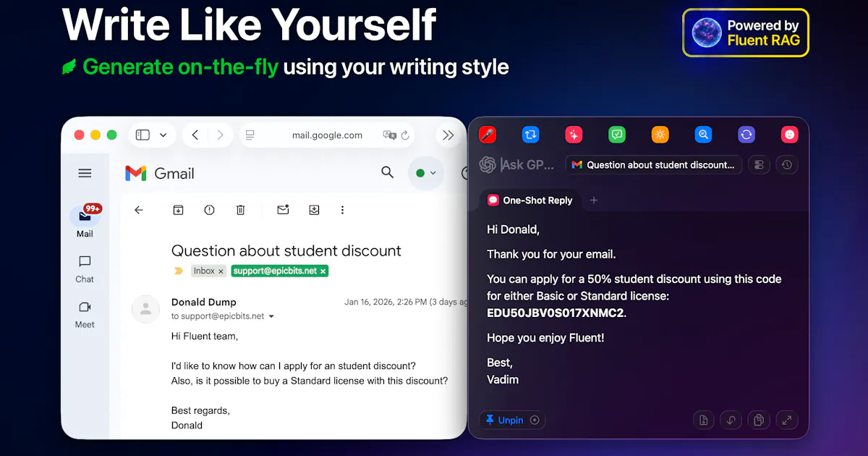The width and height of the screenshot is (868, 456).
Task: Click the blue magnifier search icon
Action: click(703, 135)
